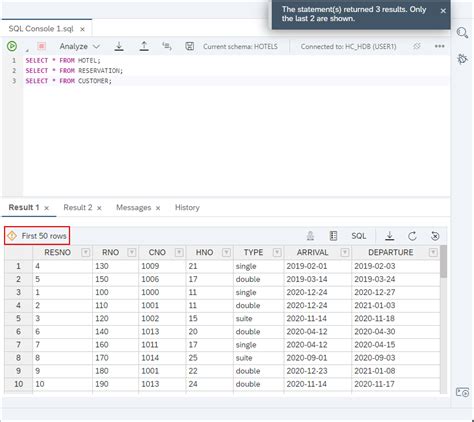Click the DEPARTURE column header
Image resolution: width=474 pixels, height=422 pixels.
coord(390,252)
